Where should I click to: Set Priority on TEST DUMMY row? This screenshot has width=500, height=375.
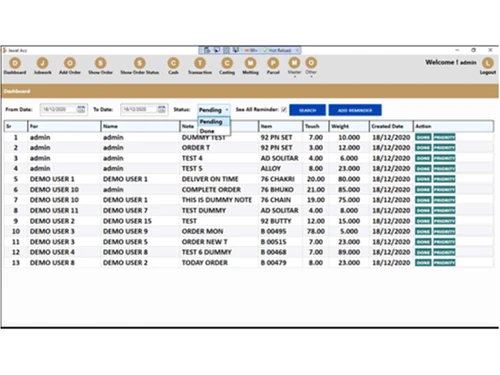(444, 210)
